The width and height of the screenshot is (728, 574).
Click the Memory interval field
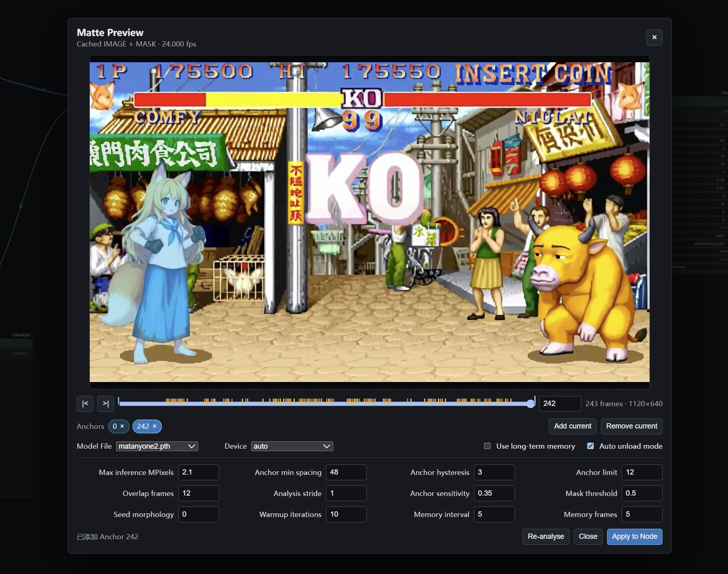pyautogui.click(x=494, y=514)
